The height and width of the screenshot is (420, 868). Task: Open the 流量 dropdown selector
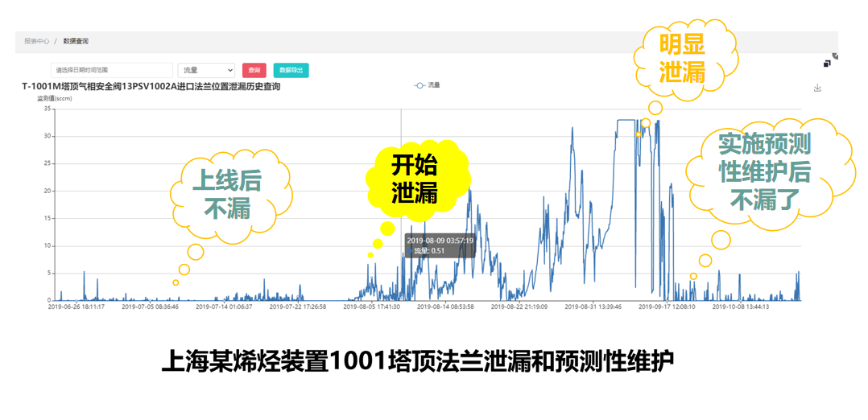(x=206, y=71)
